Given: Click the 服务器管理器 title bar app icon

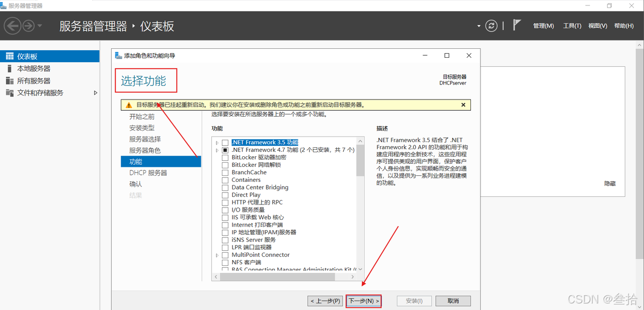Looking at the screenshot, I should 4,6.
